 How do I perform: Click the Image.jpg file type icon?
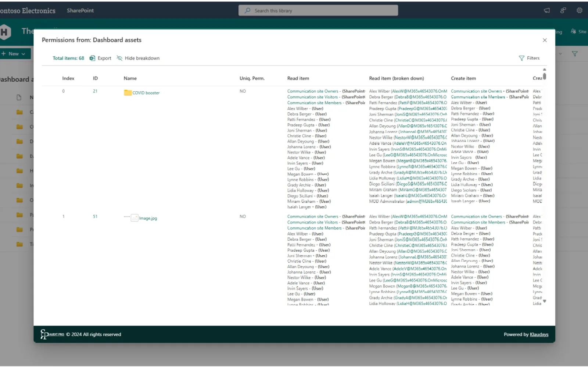135,218
